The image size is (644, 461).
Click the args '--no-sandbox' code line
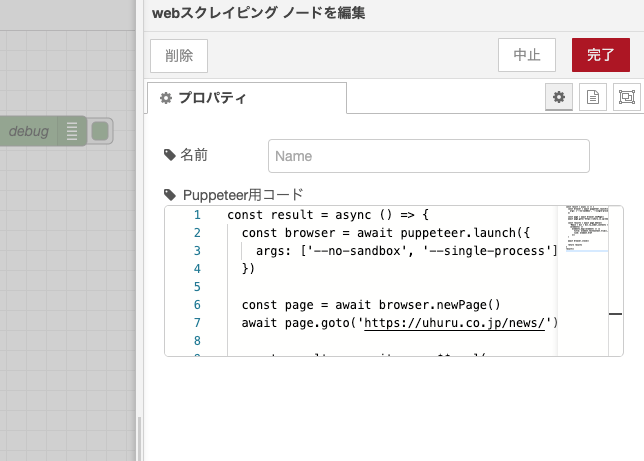click(x=406, y=251)
